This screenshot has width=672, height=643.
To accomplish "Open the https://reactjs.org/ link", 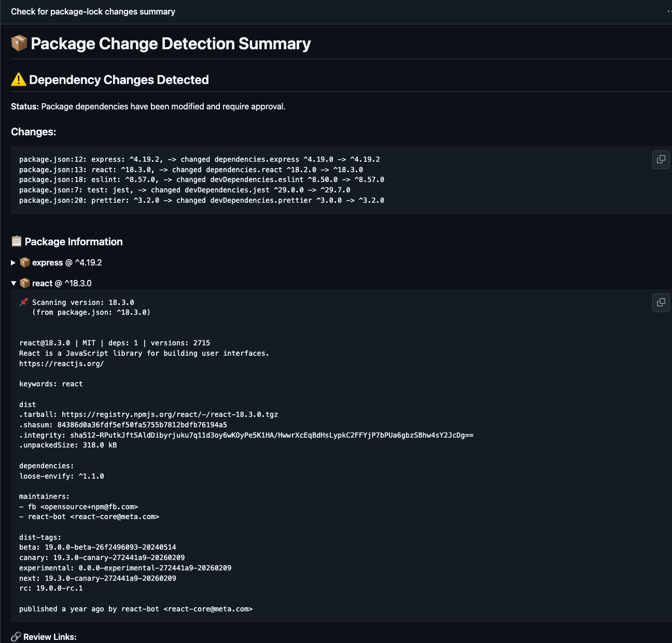I will coord(61,363).
